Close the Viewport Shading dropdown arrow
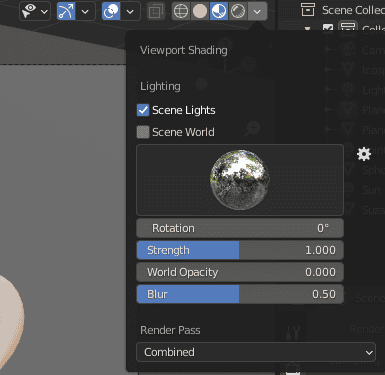 point(257,12)
